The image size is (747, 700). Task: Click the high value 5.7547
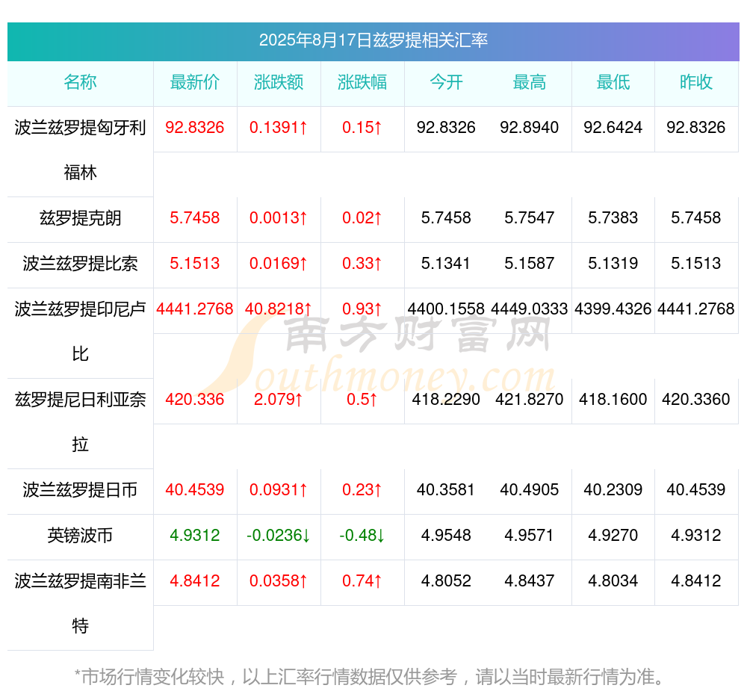(x=530, y=218)
